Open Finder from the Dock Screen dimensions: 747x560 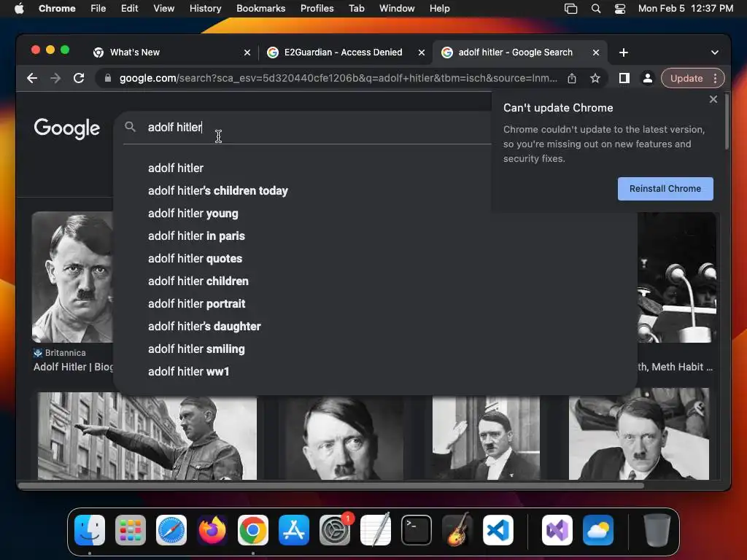tap(90, 530)
